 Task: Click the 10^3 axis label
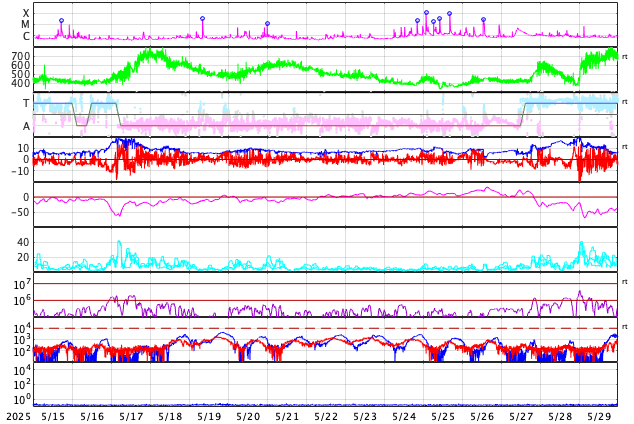pyautogui.click(x=22, y=340)
